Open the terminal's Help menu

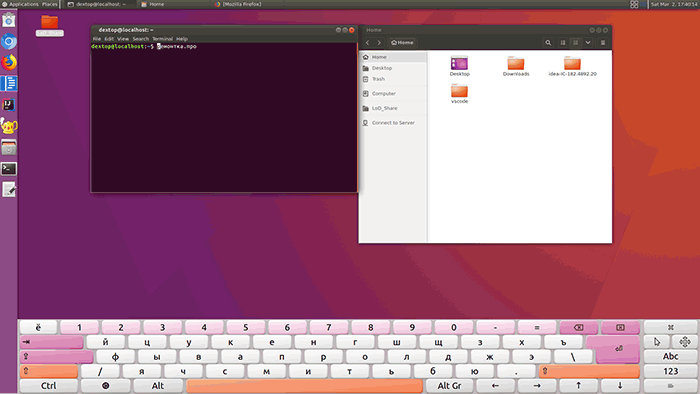tap(182, 39)
